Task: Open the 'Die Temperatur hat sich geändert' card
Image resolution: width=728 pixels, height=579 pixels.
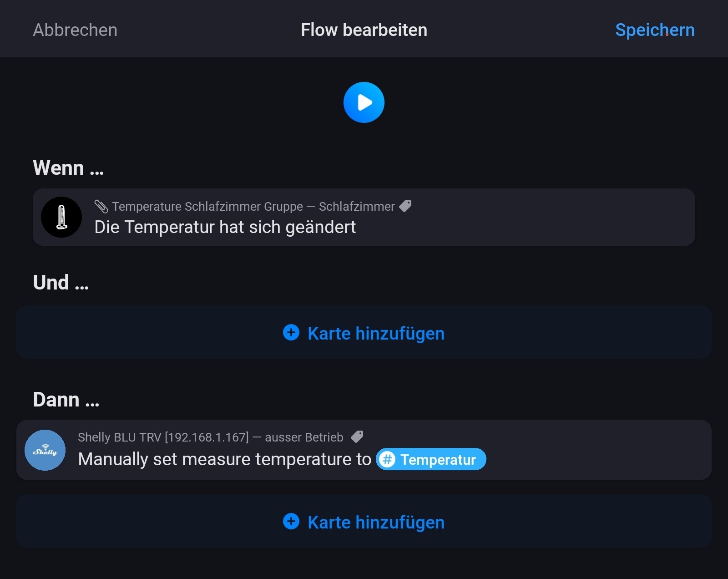Action: pos(225,227)
